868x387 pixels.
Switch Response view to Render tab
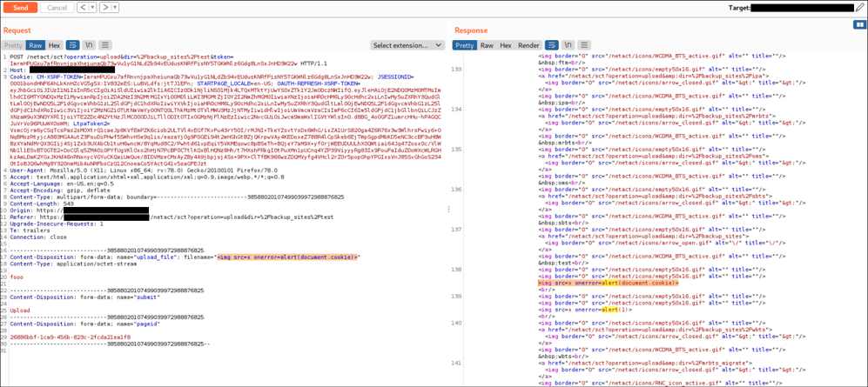coord(528,45)
